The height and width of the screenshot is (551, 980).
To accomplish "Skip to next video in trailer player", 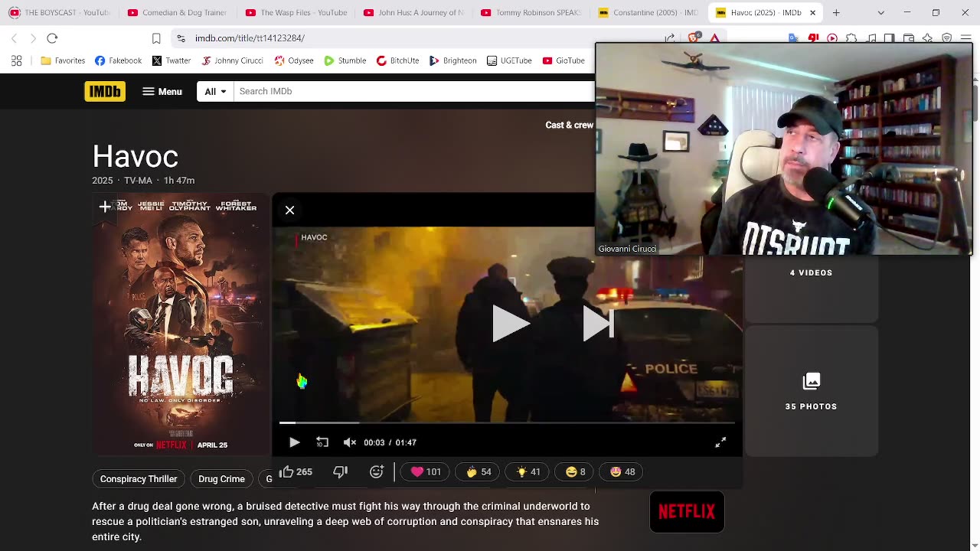I will (598, 323).
